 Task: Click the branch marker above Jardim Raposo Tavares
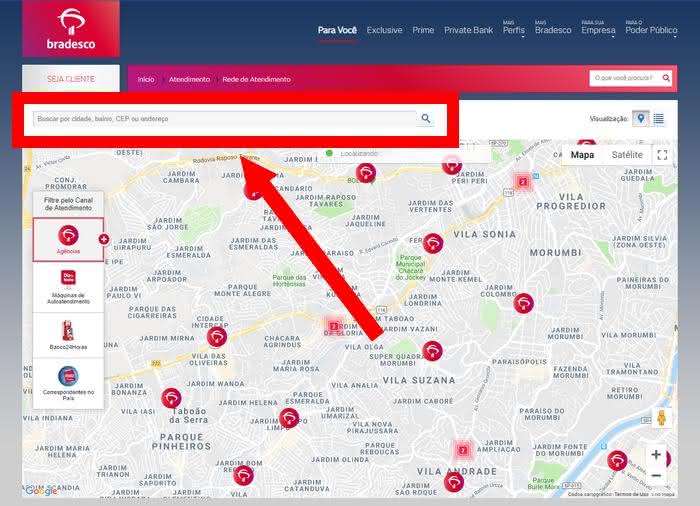[x=366, y=173]
